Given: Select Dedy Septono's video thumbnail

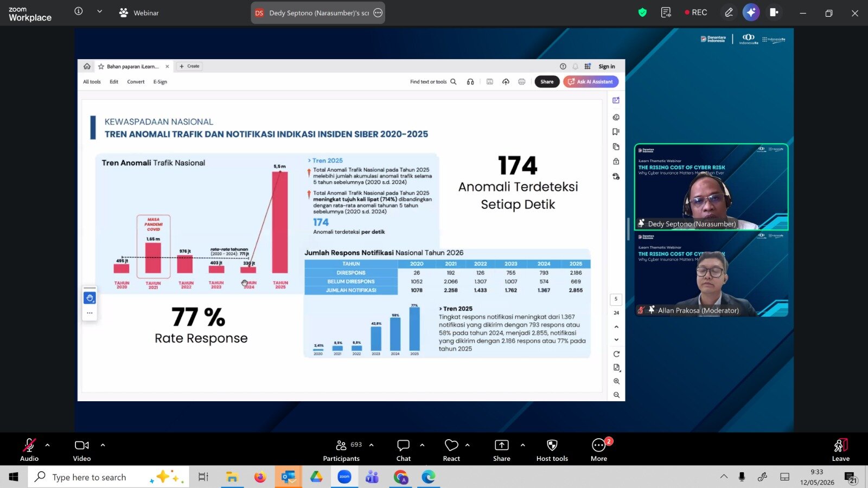Looking at the screenshot, I should (x=711, y=187).
